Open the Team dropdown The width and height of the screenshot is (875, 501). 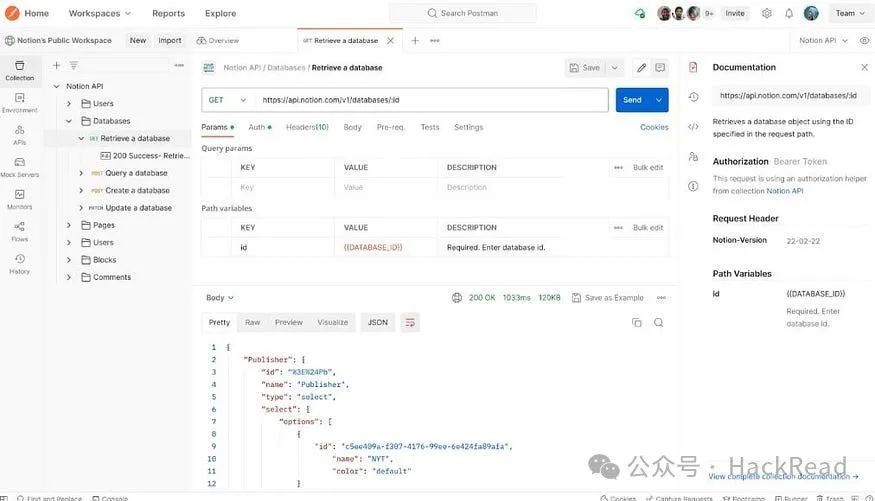pos(850,13)
